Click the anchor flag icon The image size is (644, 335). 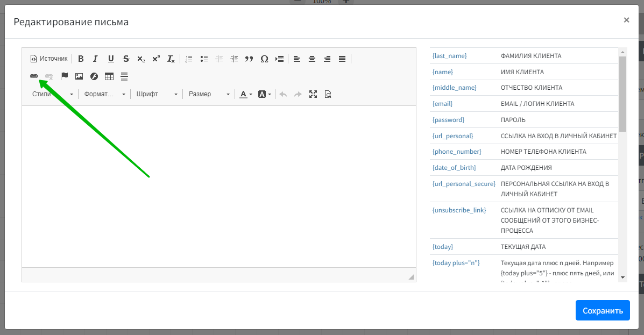coord(64,76)
